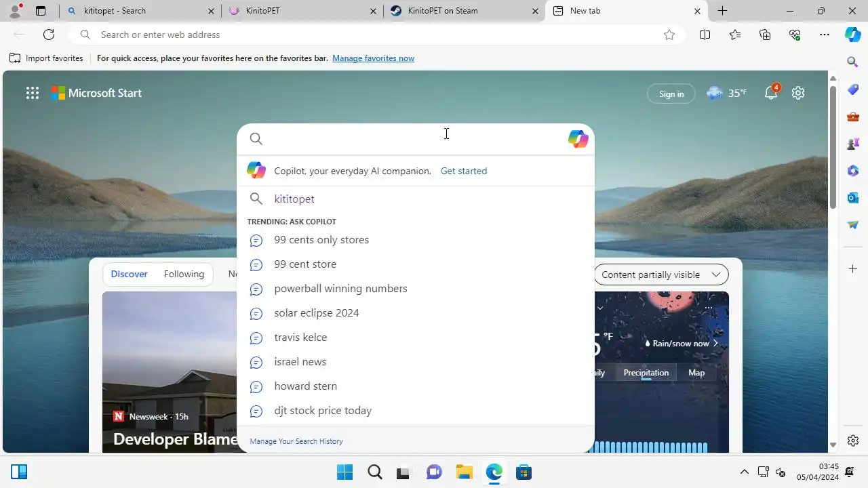This screenshot has width=868, height=488.
Task: Open taskbar Search magnifier
Action: point(374,472)
